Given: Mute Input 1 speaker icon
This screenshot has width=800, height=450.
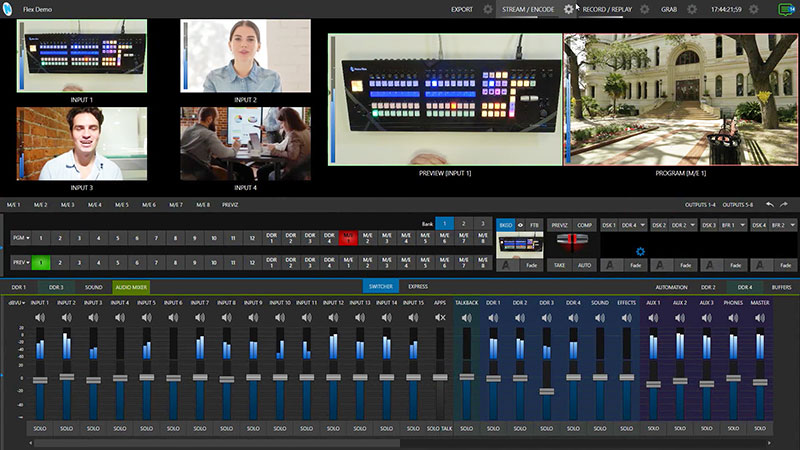Looking at the screenshot, I should click(x=40, y=317).
